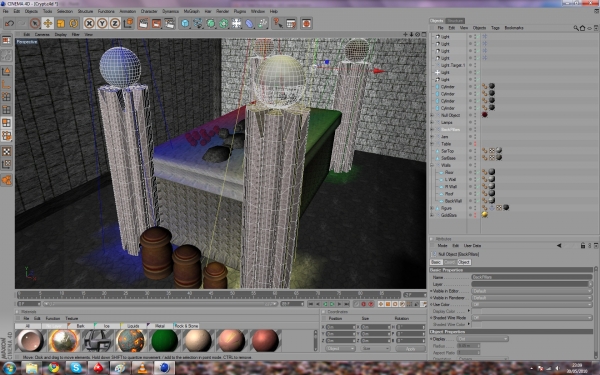Click the Name input field showing BackPillars
Image resolution: width=600 pixels, height=375 pixels.
coord(532,277)
